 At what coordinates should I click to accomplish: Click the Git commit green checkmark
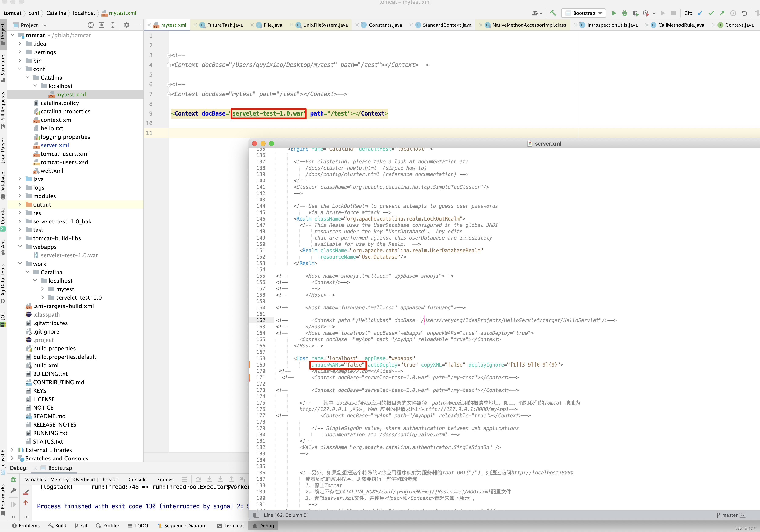(711, 13)
